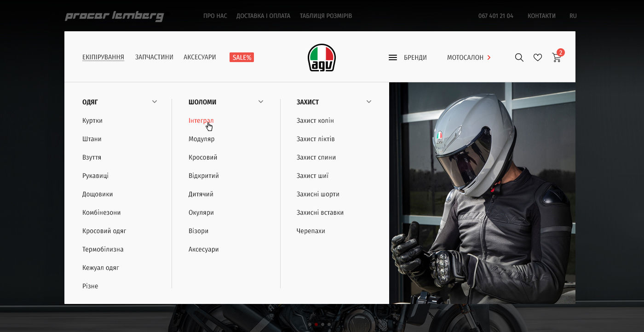Select Інтеграл helmet category
This screenshot has width=644, height=332.
coord(201,120)
